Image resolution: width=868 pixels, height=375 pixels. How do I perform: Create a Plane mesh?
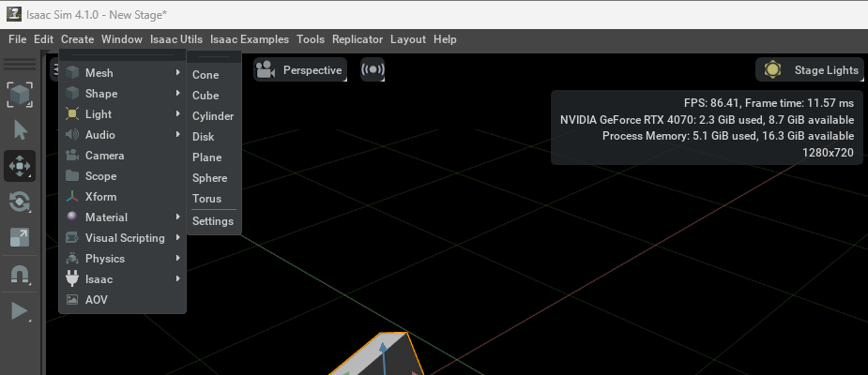click(214, 157)
